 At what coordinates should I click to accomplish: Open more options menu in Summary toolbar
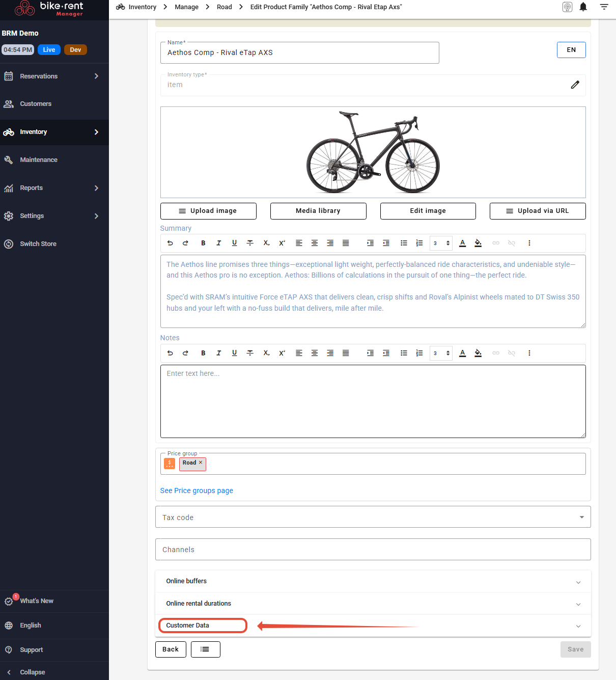pyautogui.click(x=529, y=243)
